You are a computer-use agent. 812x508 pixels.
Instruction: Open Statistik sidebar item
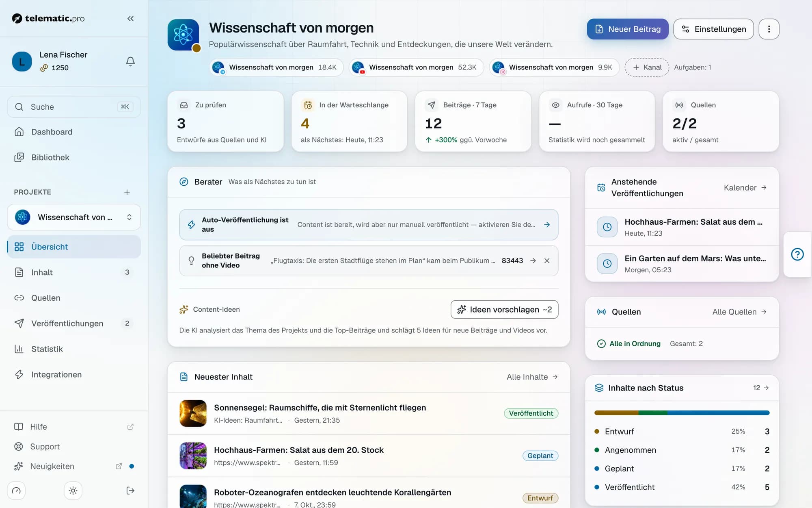74,349
